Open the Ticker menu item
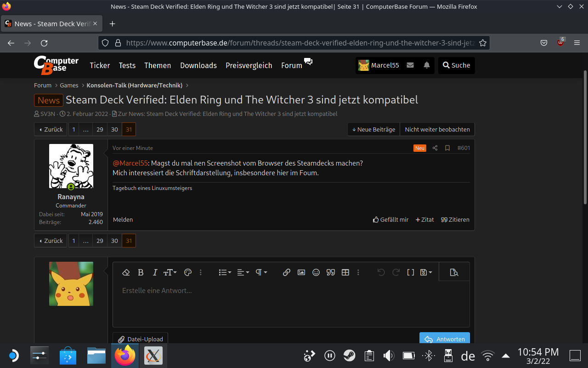The image size is (588, 368). coord(100,65)
